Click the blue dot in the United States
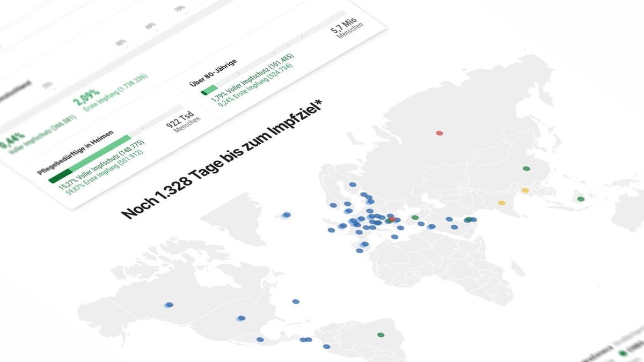 (241, 318)
